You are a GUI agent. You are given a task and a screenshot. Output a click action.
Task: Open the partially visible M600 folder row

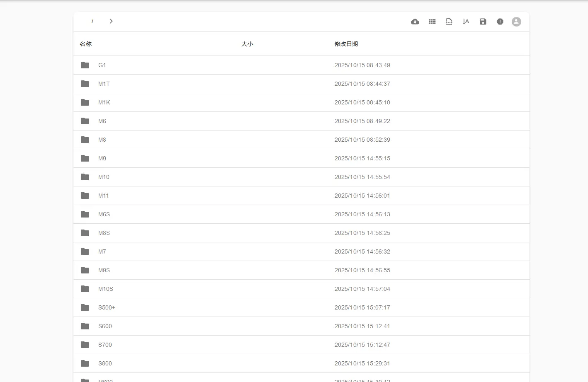tap(105, 379)
